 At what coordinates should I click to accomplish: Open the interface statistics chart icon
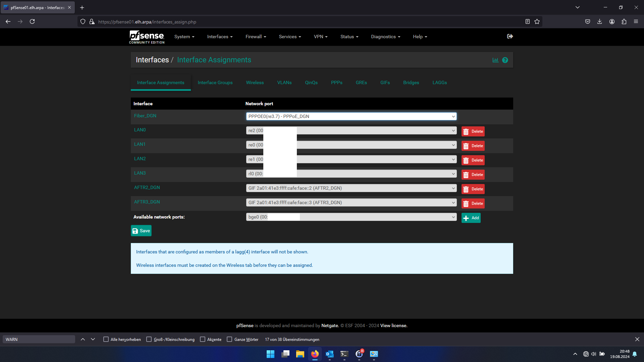click(x=495, y=60)
